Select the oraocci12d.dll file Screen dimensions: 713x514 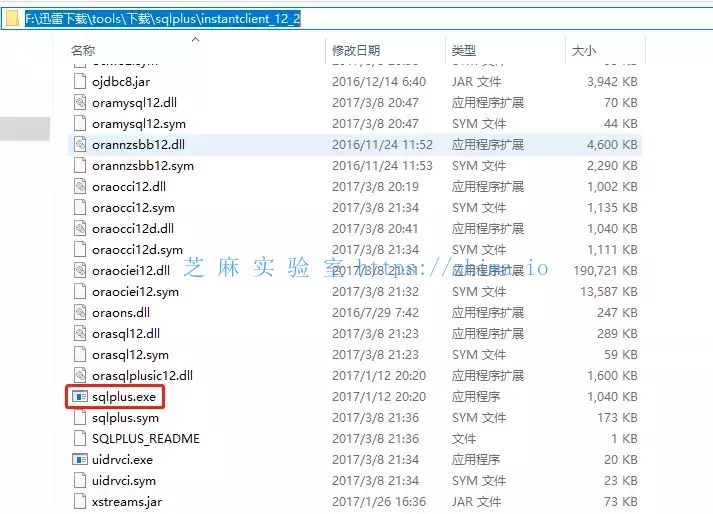click(132, 229)
